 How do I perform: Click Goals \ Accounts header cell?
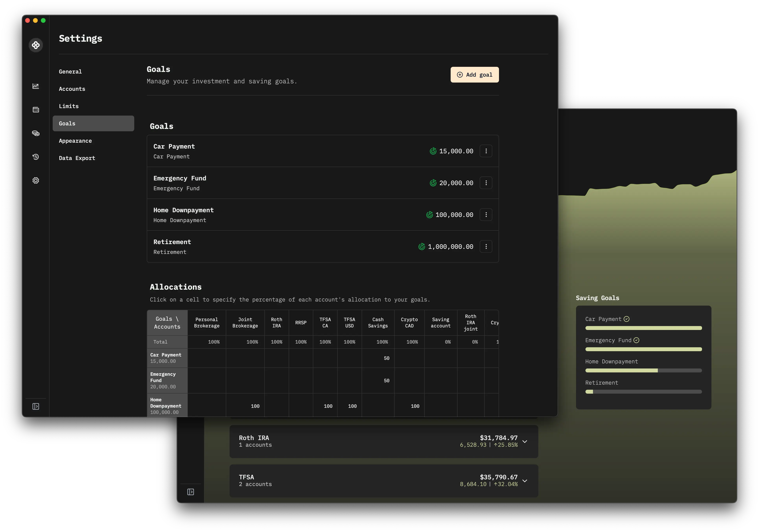tap(167, 323)
